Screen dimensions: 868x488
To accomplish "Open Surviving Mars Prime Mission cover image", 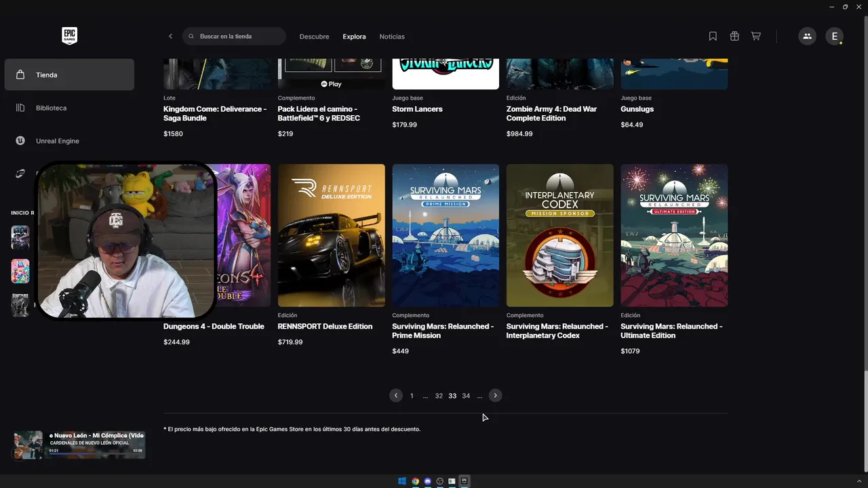I will coord(446,235).
